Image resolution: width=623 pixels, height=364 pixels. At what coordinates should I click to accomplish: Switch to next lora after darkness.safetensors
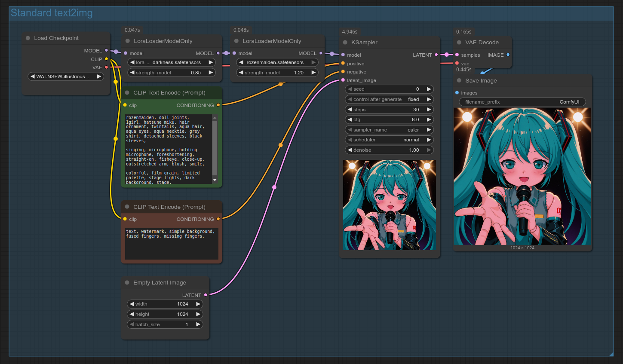[211, 62]
